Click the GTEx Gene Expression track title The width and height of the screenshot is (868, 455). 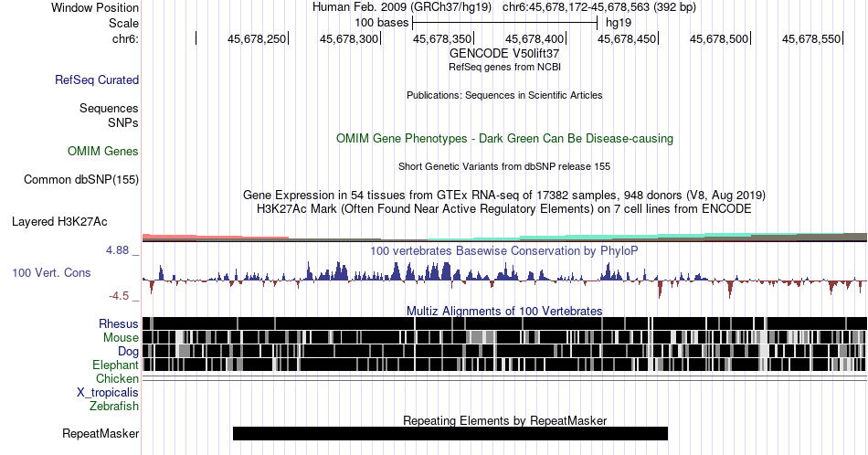pos(504,195)
